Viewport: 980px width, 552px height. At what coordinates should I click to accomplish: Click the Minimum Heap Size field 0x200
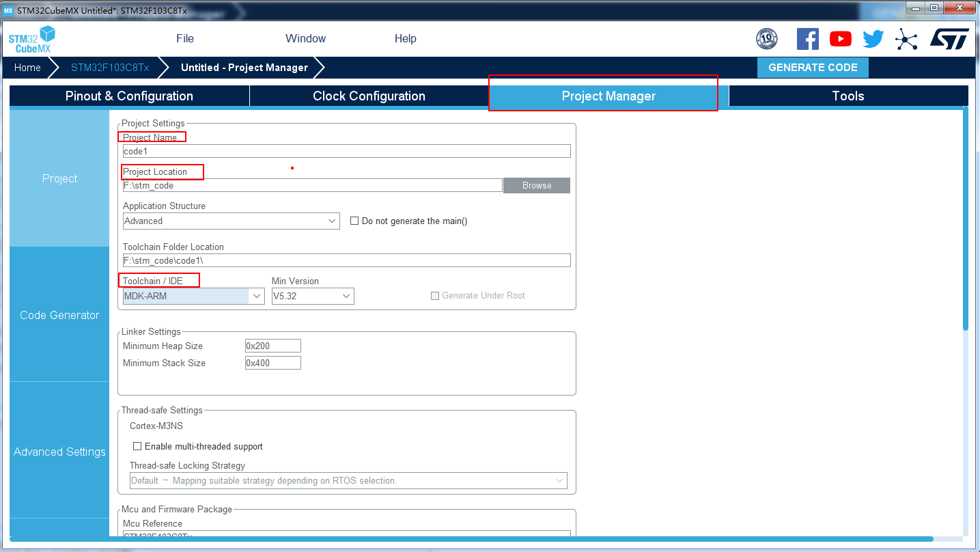tap(272, 346)
